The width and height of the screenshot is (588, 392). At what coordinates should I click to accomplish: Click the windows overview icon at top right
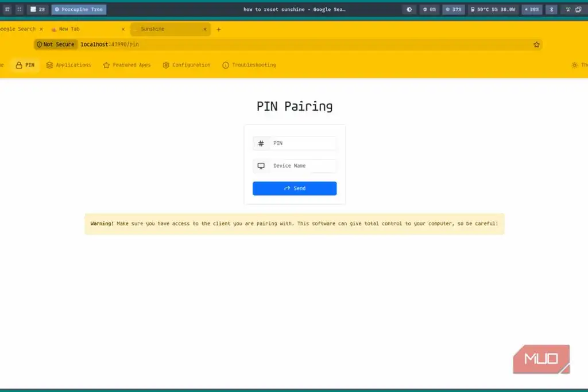pyautogui.click(x=578, y=9)
